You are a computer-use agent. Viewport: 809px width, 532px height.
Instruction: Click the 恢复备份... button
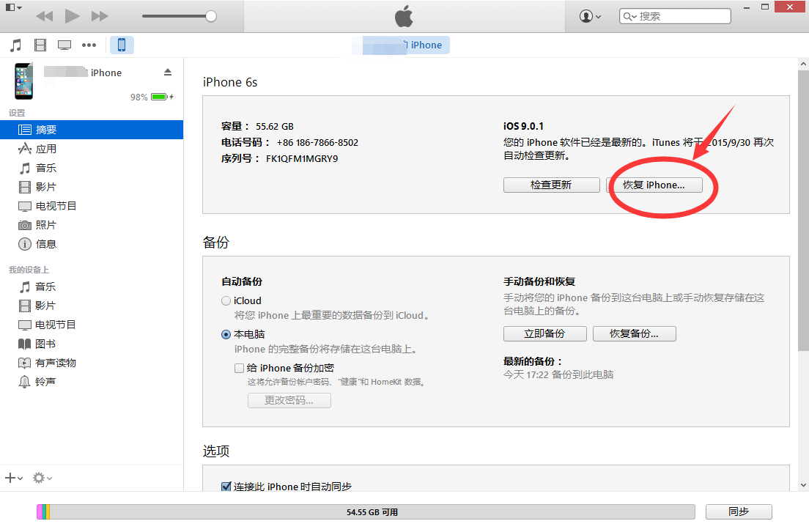[x=634, y=334]
